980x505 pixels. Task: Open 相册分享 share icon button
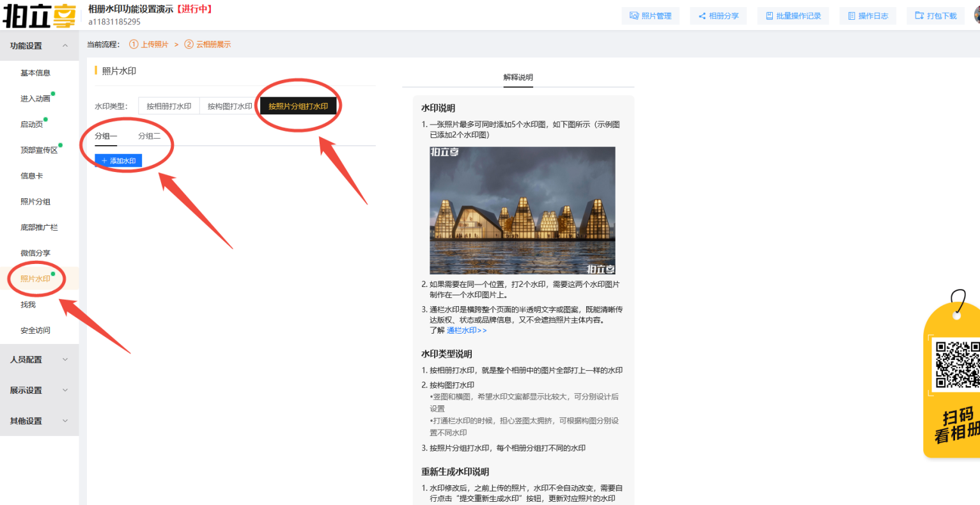coord(719,16)
